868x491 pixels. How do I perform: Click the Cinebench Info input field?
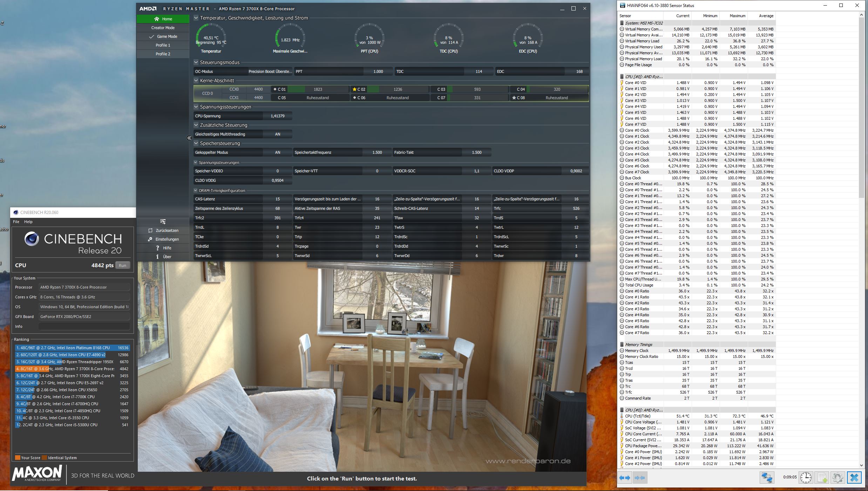(x=84, y=326)
